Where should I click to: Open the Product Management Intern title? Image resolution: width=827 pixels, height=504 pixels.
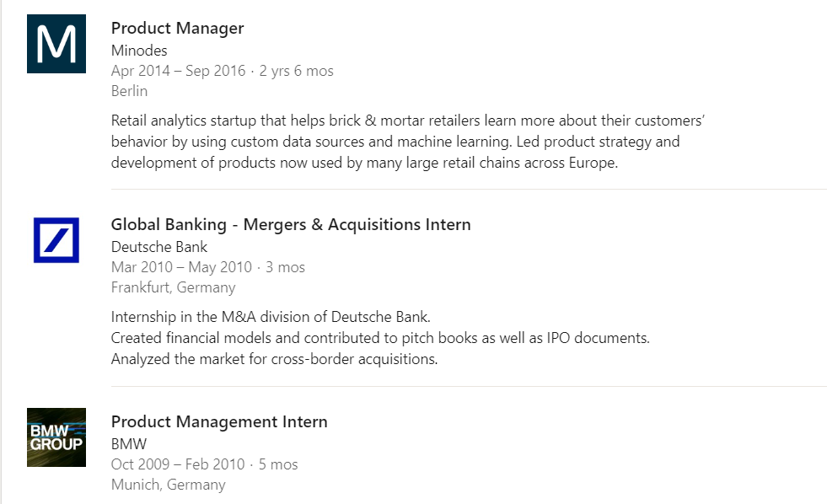point(219,421)
